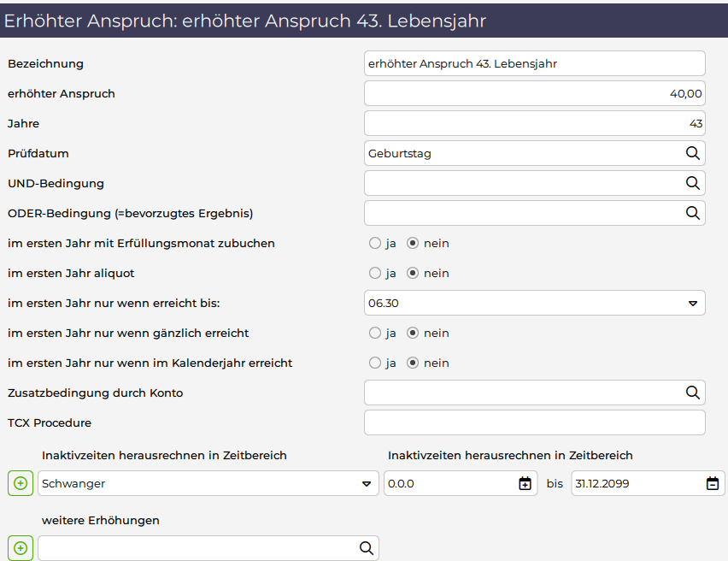The height and width of the screenshot is (561, 728).
Task: Select 'ja' for im Kalenderjahr erreicht
Action: (375, 363)
